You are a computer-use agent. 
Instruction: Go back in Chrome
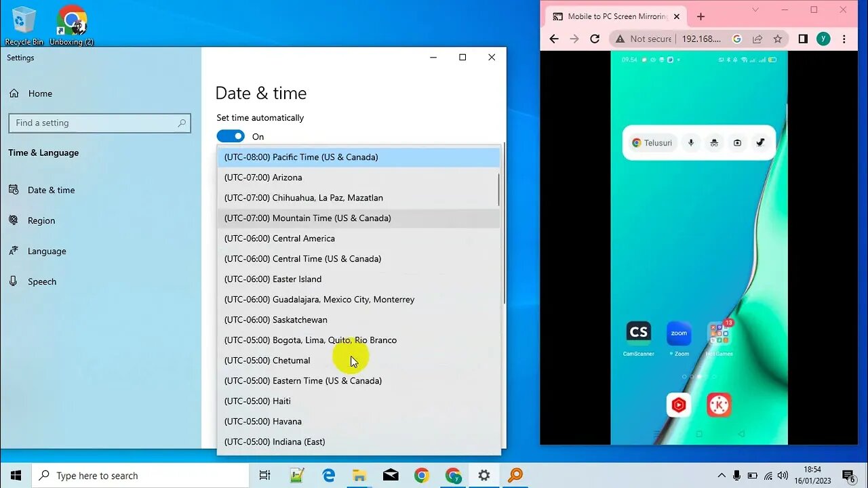[554, 39]
